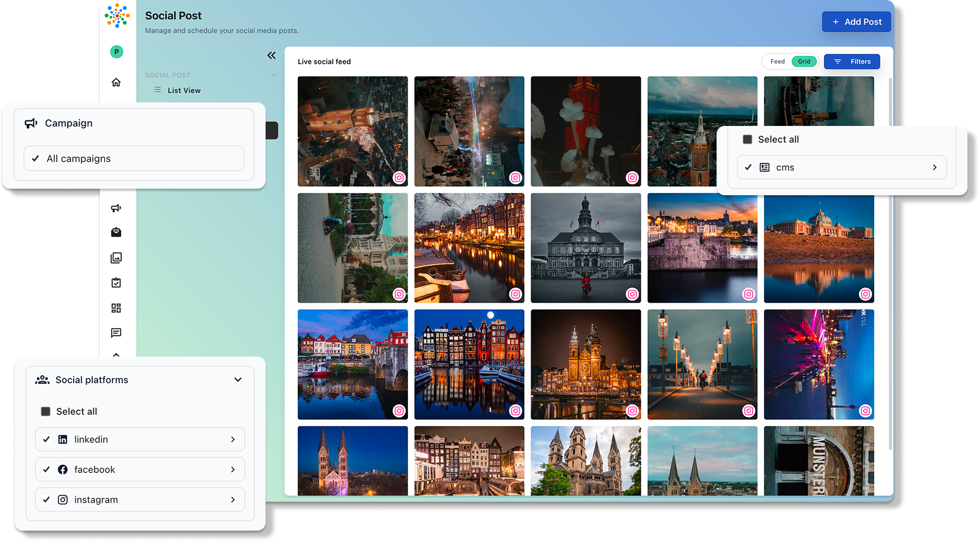
Task: Tick the Select all box above cms
Action: [748, 140]
